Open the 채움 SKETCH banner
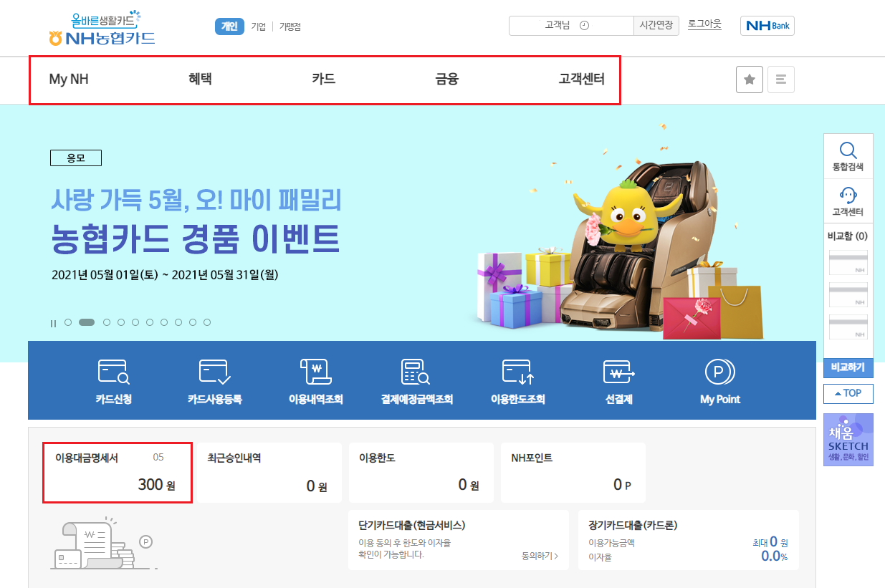885x588 pixels. (848, 440)
